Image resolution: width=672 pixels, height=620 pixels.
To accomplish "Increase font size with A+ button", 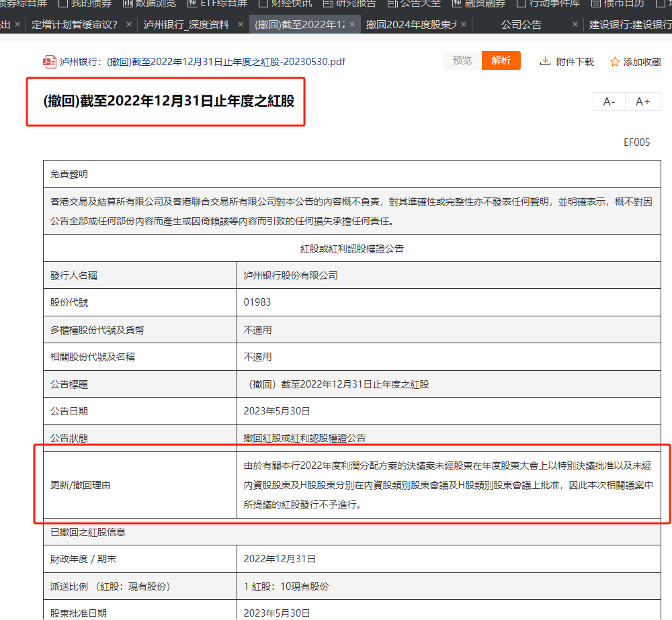I will coord(643,101).
